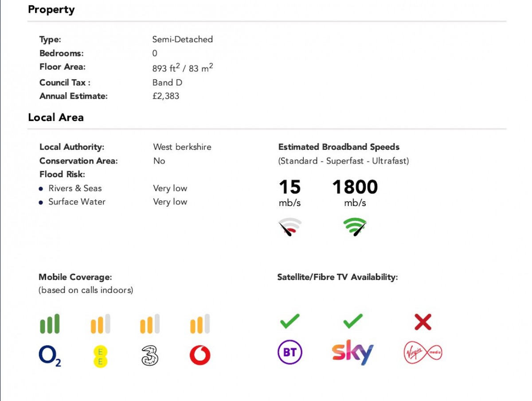
Task: Click the red standard broadband gauge icon
Action: pos(289,227)
